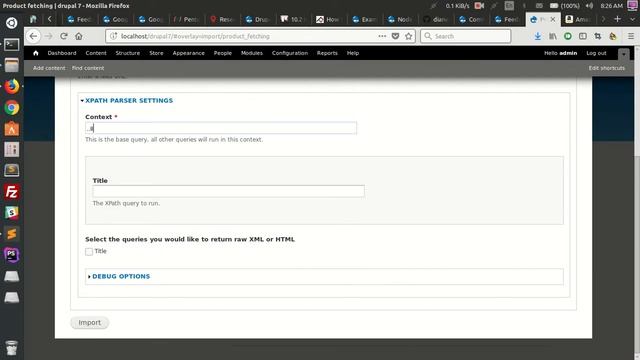
Task: Open Sublime Text from the dock
Action: (x=11, y=234)
